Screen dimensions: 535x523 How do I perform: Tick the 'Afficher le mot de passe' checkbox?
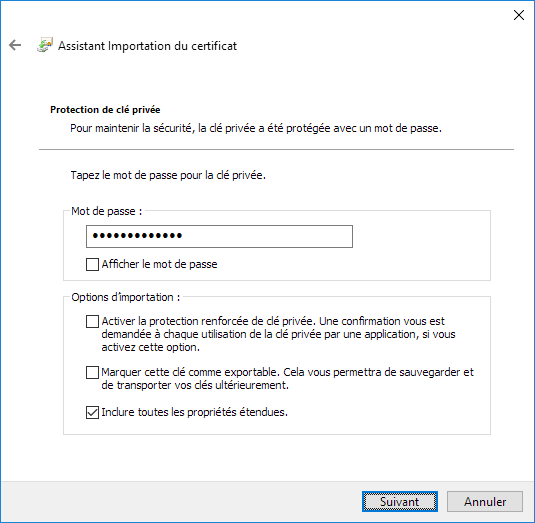(x=92, y=264)
